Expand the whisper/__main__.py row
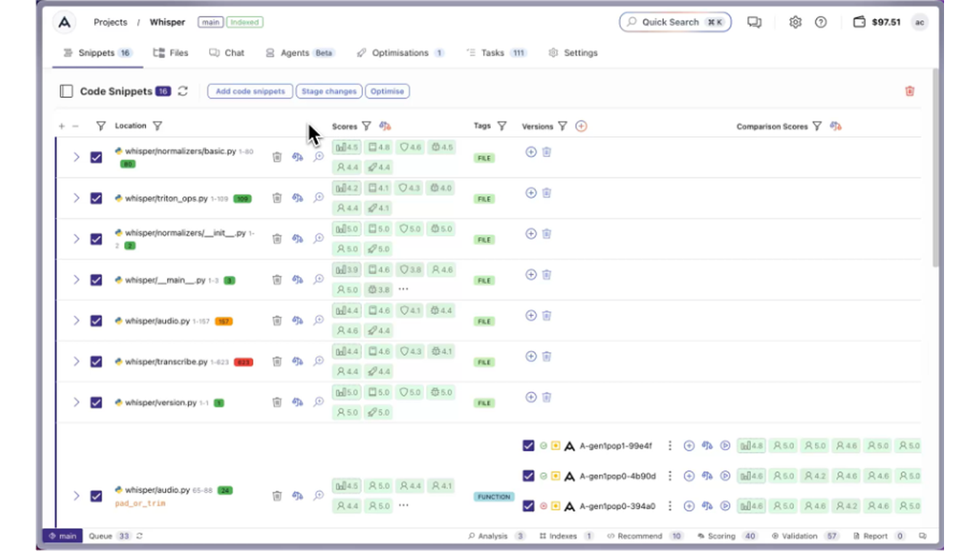Screen dimensions: 980x551 (x=76, y=279)
